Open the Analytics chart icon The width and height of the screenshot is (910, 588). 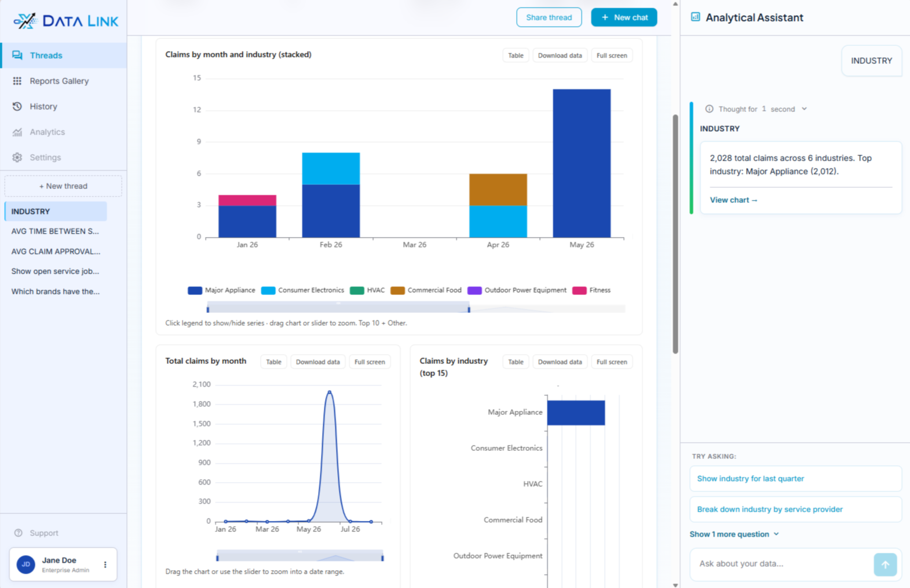pos(17,132)
